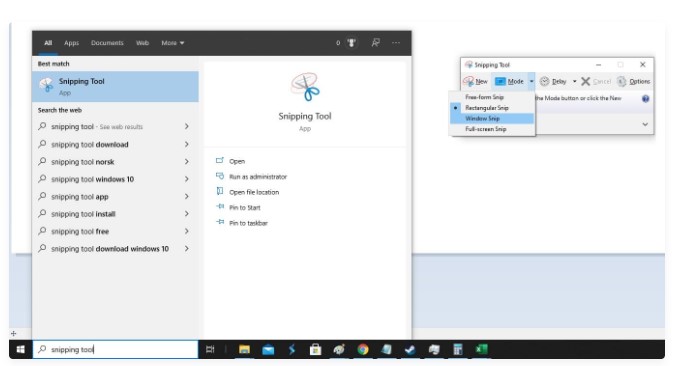The height and width of the screenshot is (366, 682).
Task: Open Excel from taskbar
Action: [481, 349]
